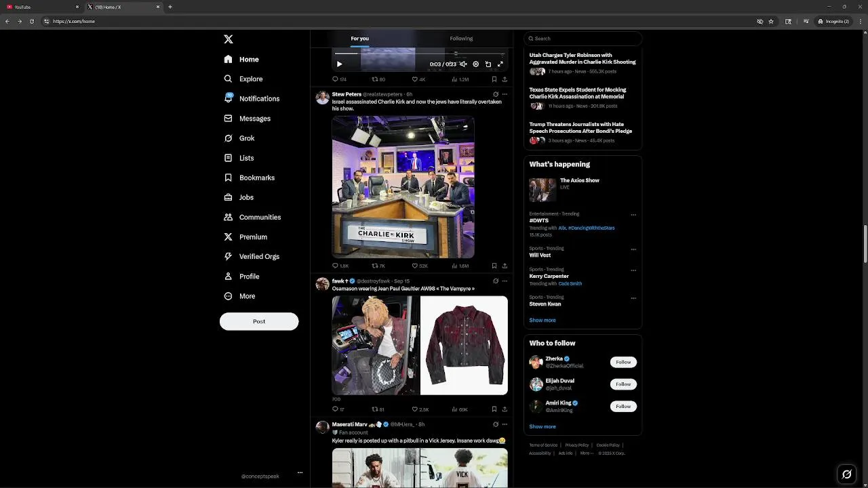This screenshot has width=868, height=488.
Task: Toggle mute on the video player
Action: coord(463,64)
